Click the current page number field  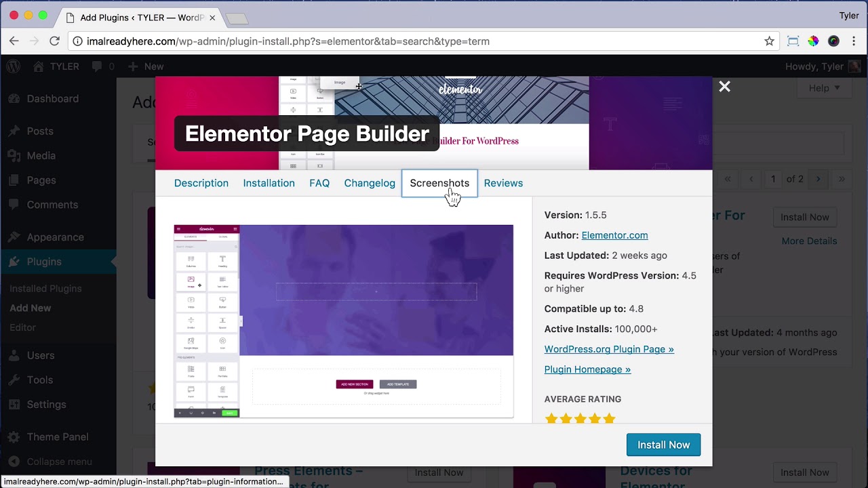(x=772, y=179)
